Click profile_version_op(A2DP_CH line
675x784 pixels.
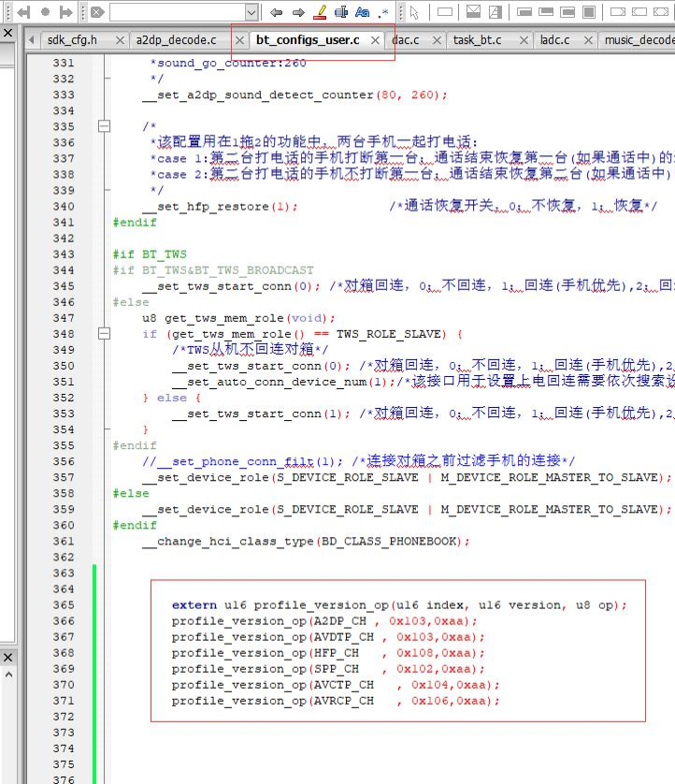(x=324, y=621)
